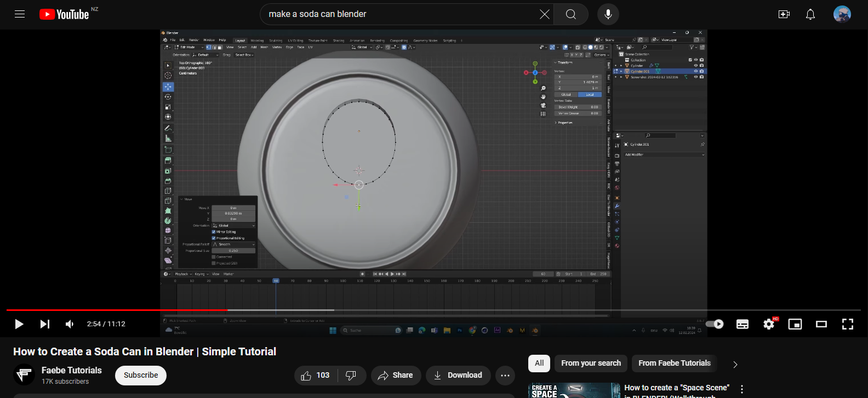Click the Subscribe button

[141, 375]
